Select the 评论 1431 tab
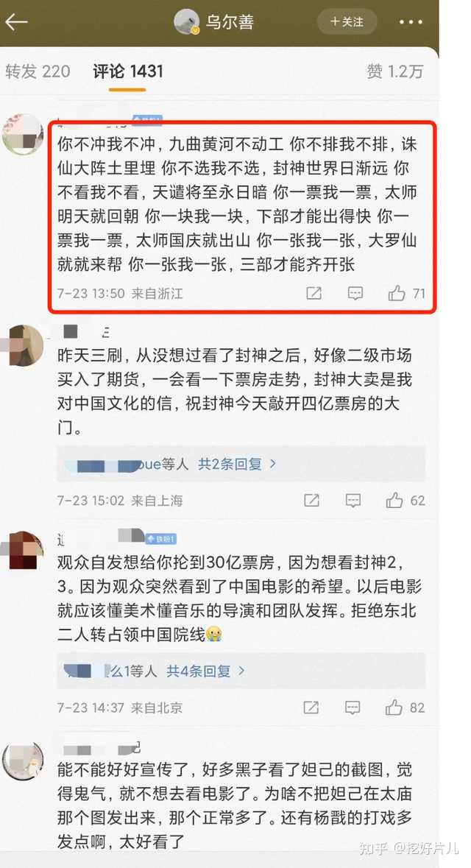 (128, 71)
